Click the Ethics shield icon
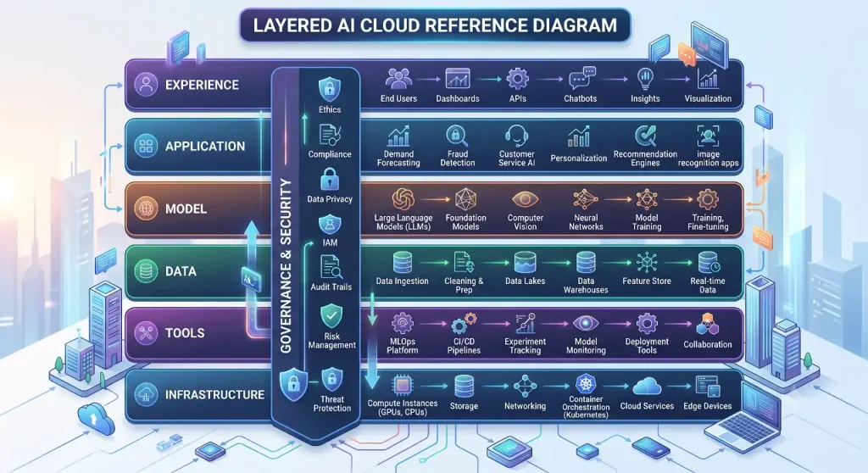Image resolution: width=868 pixels, height=473 pixels. [x=330, y=89]
